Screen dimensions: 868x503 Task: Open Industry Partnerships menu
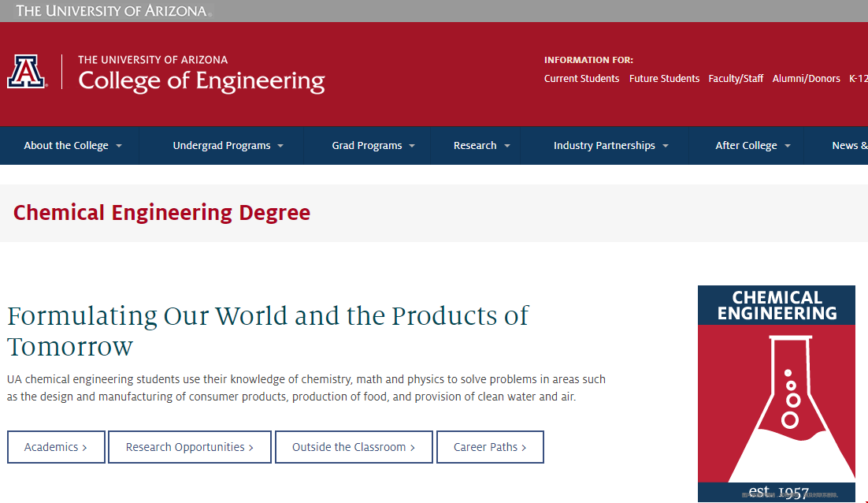coord(604,146)
